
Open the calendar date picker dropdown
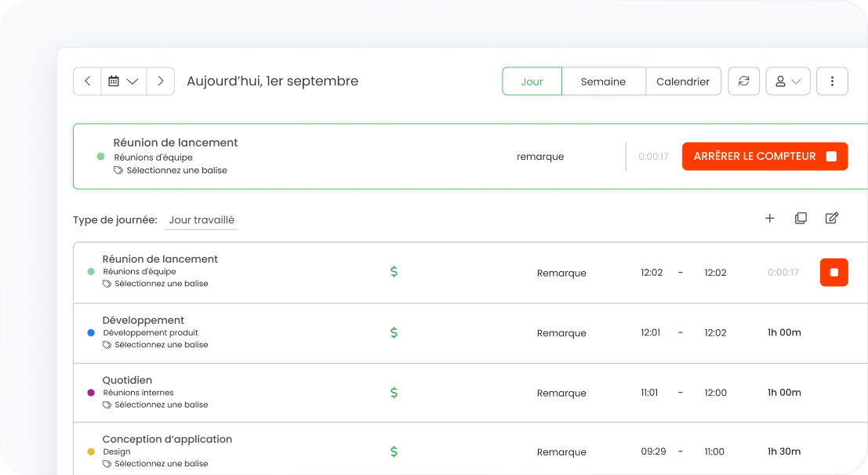point(123,82)
